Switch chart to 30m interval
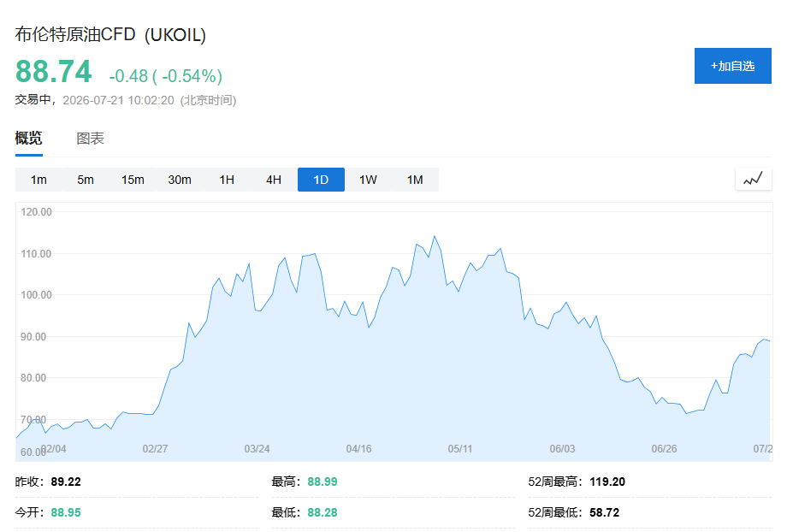Screen dimensions: 787x532 pyautogui.click(x=180, y=180)
